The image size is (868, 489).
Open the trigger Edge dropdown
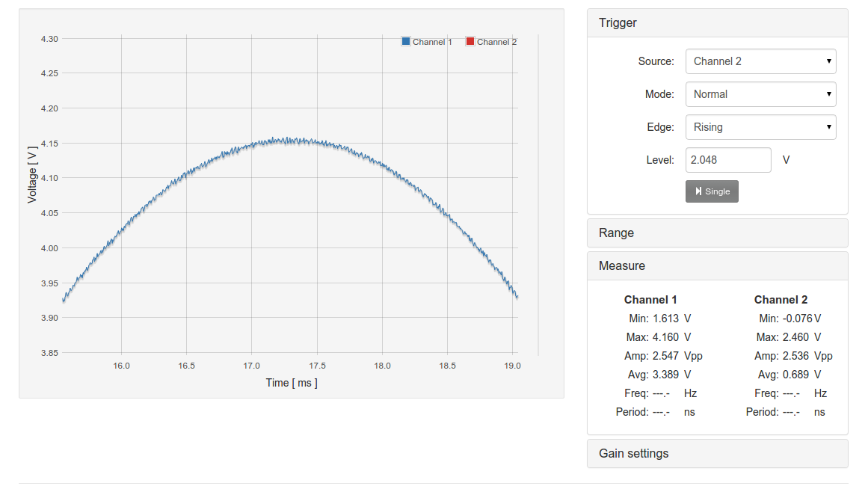(760, 127)
